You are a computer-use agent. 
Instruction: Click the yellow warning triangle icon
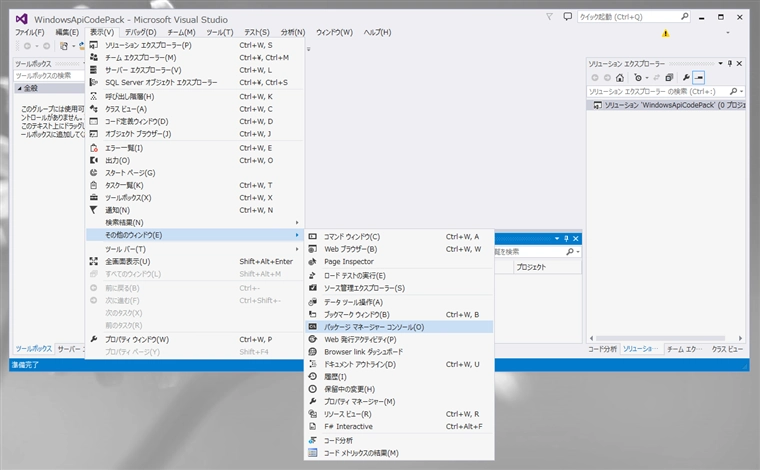pos(665,33)
